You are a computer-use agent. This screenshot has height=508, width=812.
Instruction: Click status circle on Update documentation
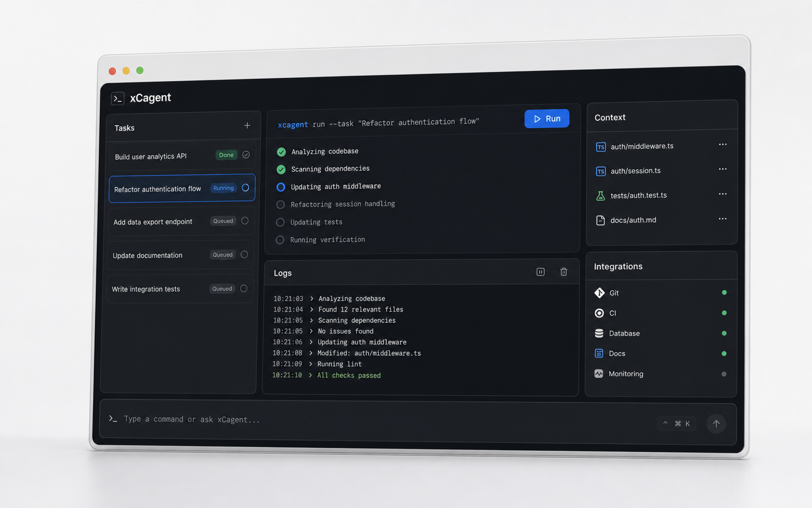pos(244,255)
